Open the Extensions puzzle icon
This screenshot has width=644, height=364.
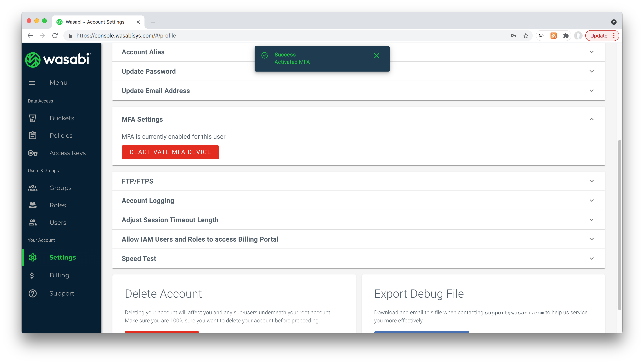point(566,36)
